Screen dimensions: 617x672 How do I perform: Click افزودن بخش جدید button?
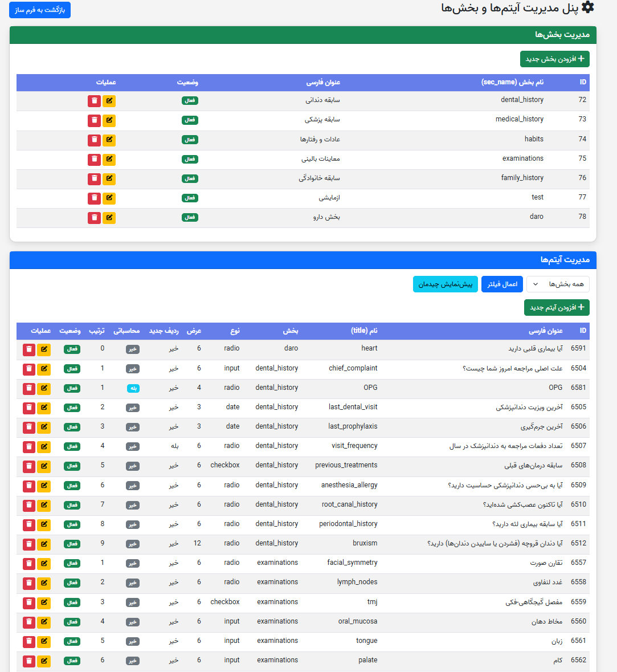[555, 59]
